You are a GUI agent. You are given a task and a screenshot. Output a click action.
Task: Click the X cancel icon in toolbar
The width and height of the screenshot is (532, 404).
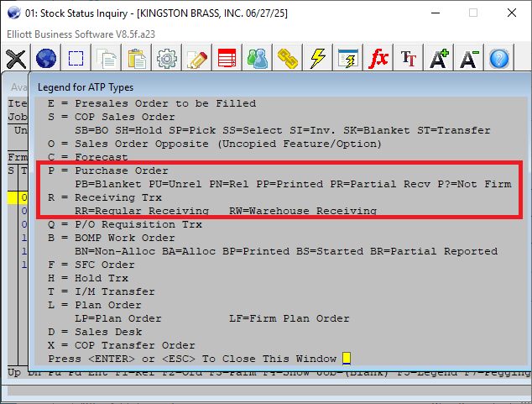point(15,59)
